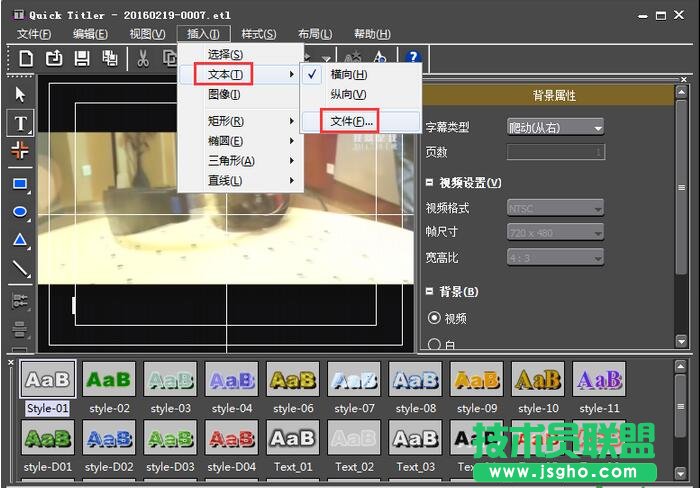
Task: Click the Cut scissors icon
Action: click(x=143, y=58)
